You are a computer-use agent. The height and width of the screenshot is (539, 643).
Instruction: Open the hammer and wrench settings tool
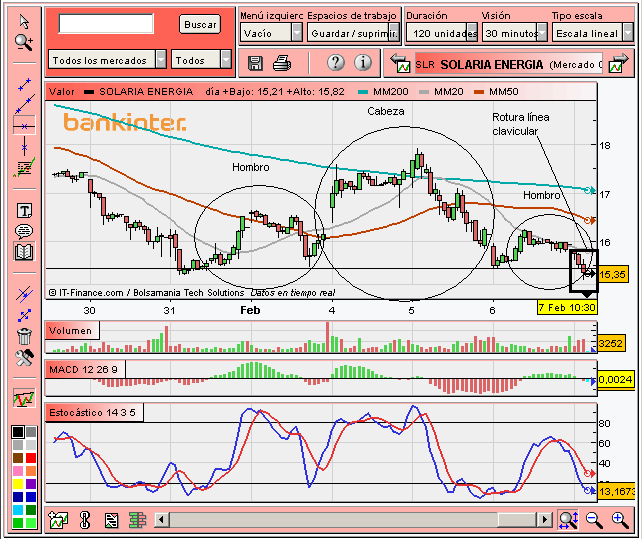(24, 358)
